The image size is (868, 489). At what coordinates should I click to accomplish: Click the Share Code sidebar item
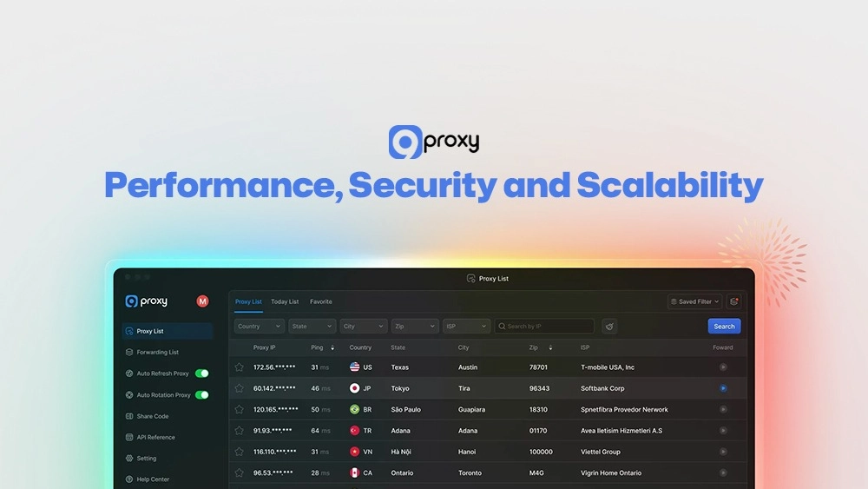tap(148, 416)
